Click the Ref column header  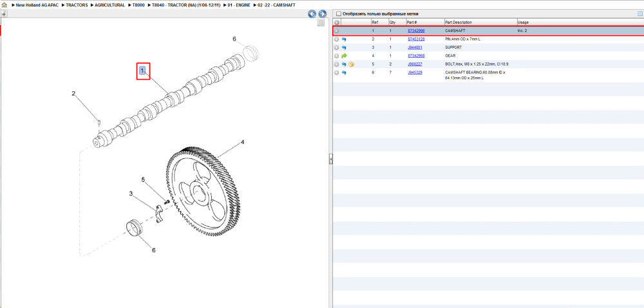(x=379, y=22)
